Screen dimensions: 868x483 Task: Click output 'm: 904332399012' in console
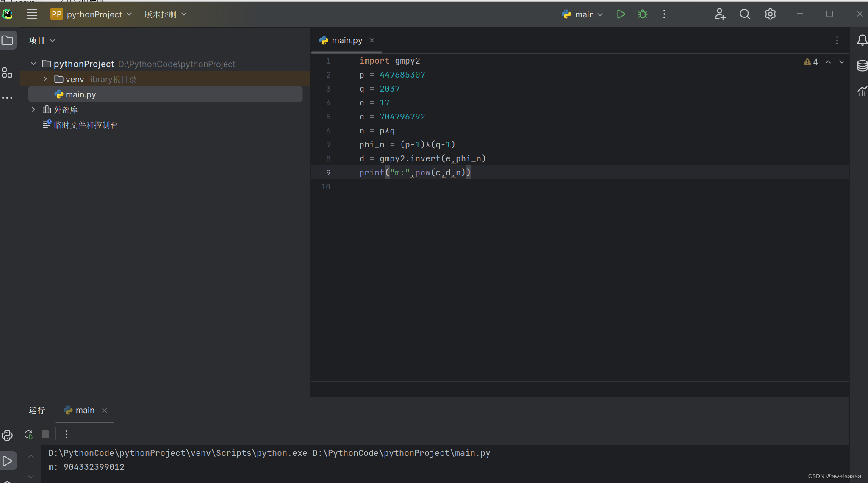[x=86, y=467]
